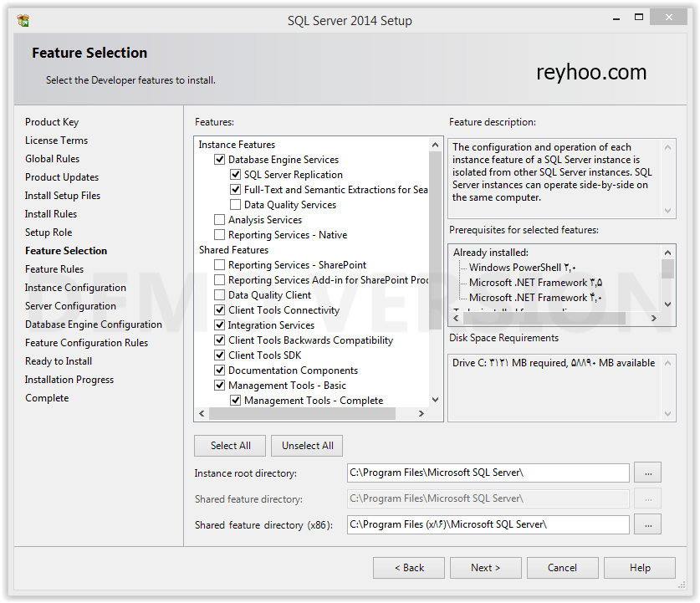Uncheck Integration Services
Viewport: 700px width, 603px height.
(x=219, y=325)
